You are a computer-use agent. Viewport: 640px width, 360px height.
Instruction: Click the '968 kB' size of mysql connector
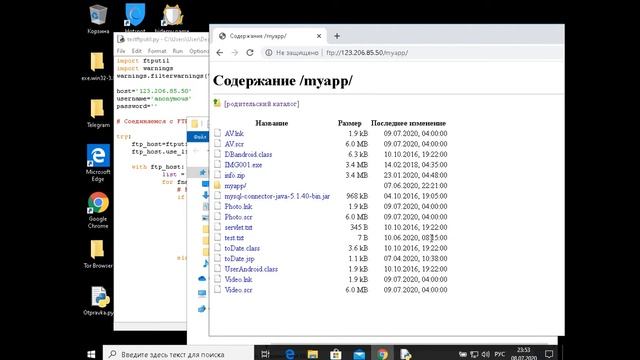[357, 196]
